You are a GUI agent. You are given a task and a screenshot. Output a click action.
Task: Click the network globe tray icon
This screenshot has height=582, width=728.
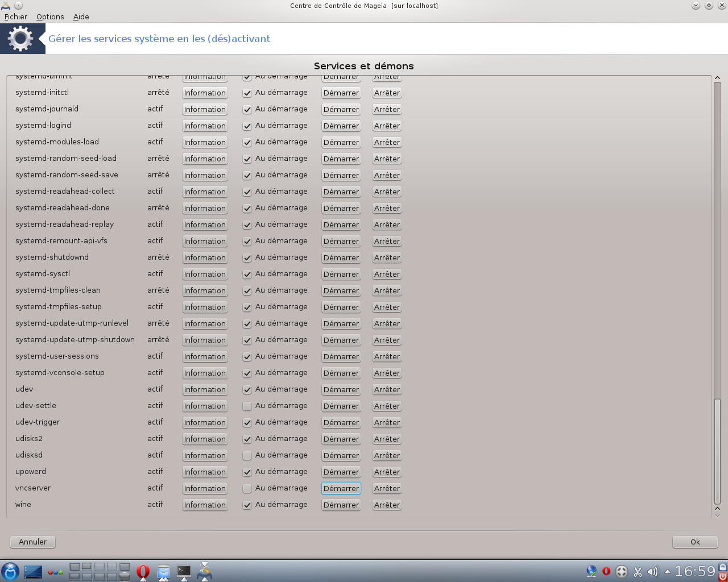[591, 571]
